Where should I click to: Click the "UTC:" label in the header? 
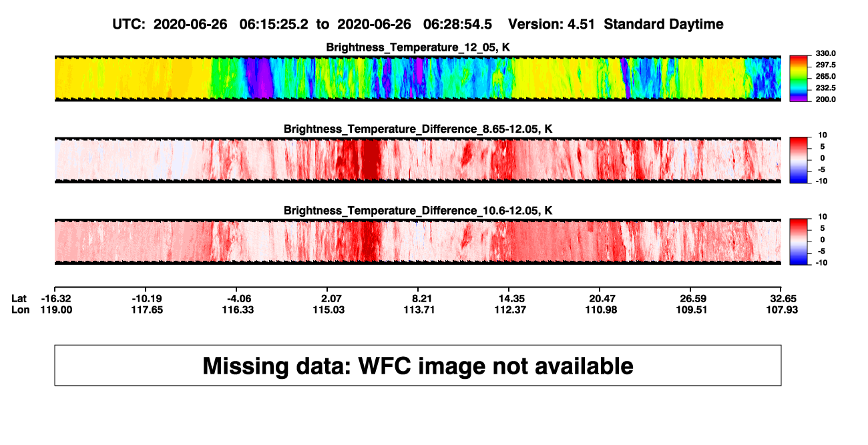[x=130, y=25]
